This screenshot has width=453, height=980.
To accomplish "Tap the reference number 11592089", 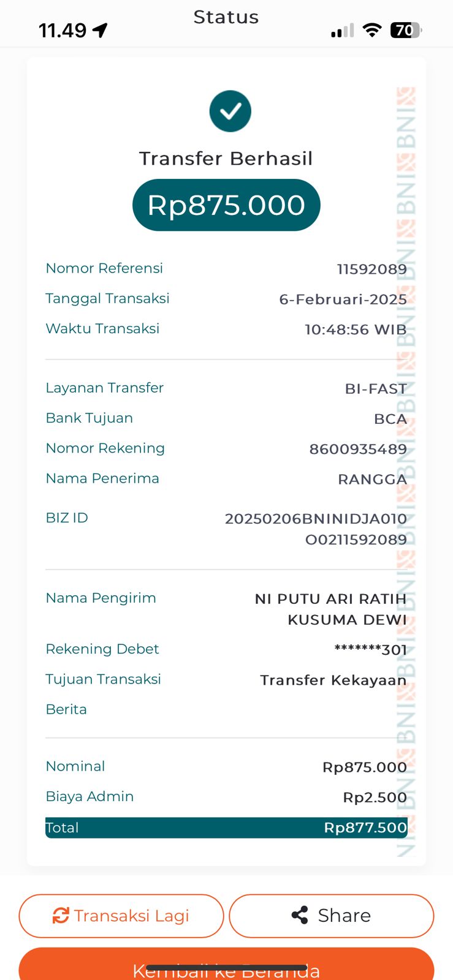I will point(371,269).
